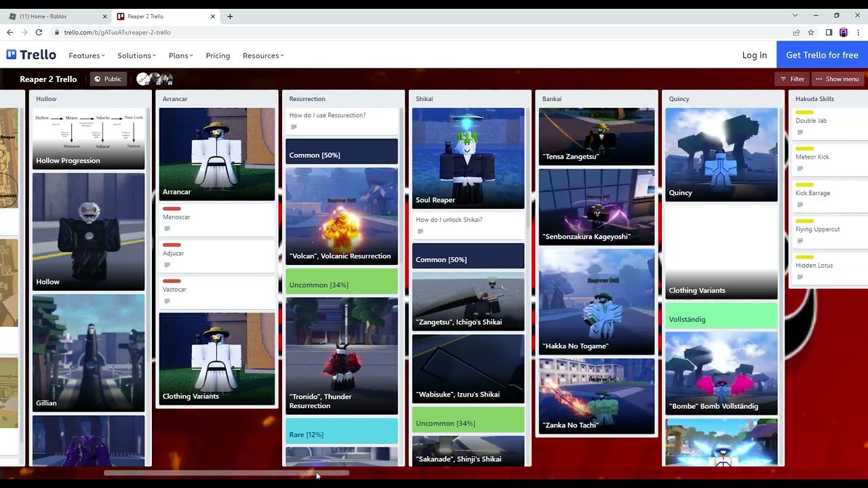Click description icon under Resurrection question card
Viewport: 868px width, 488px height.
pyautogui.click(x=294, y=127)
